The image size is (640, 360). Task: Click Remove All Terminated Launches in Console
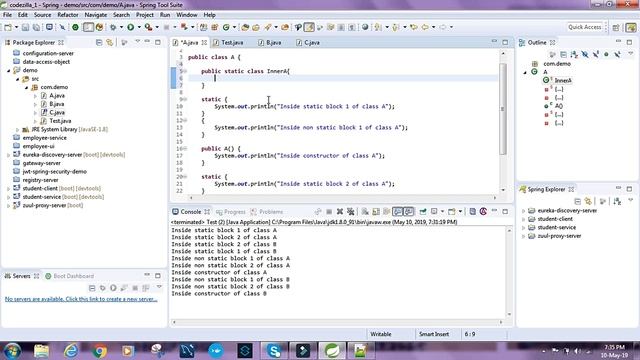pyautogui.click(x=350, y=211)
